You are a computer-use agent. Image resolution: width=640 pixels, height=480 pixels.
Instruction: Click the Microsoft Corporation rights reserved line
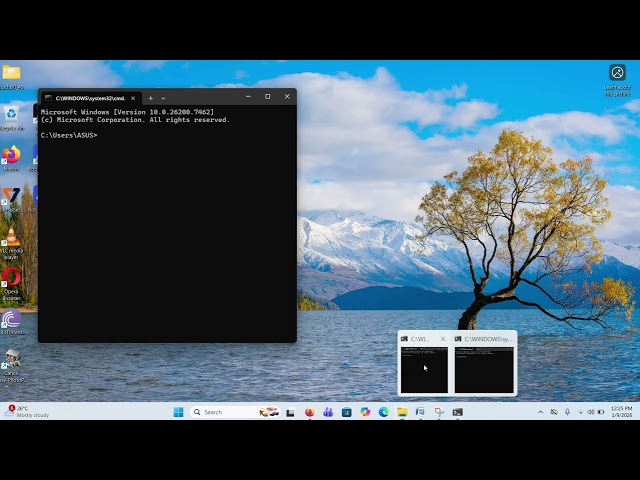point(135,120)
